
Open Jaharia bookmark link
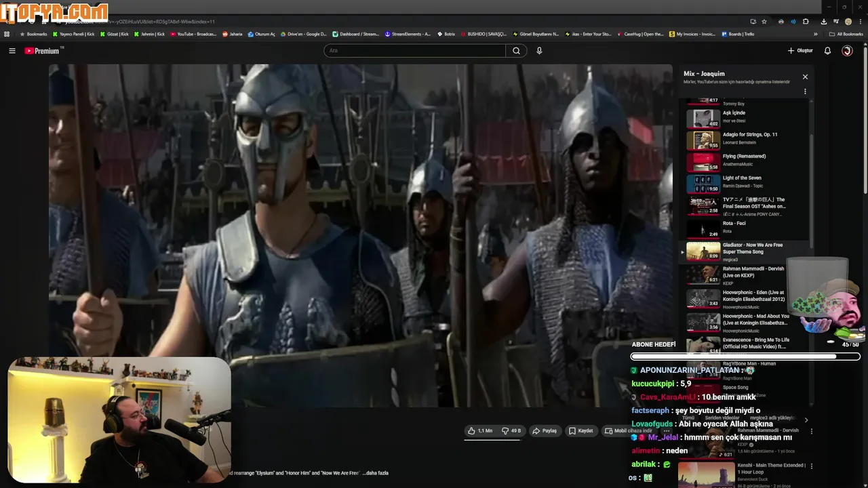(x=232, y=34)
